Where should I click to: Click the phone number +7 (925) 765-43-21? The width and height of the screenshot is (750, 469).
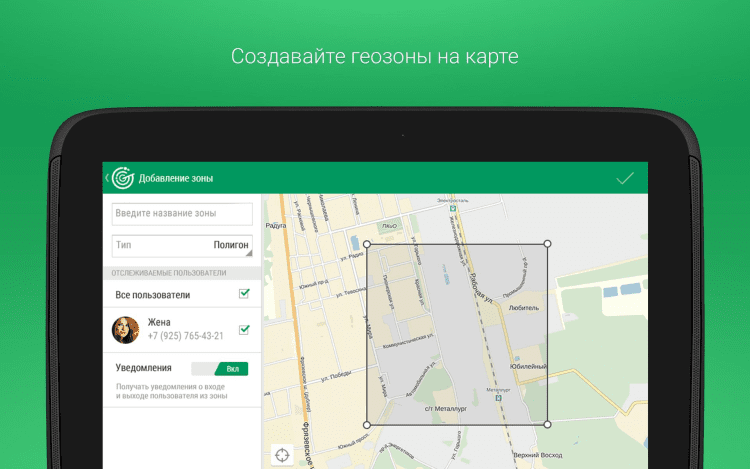tap(186, 336)
